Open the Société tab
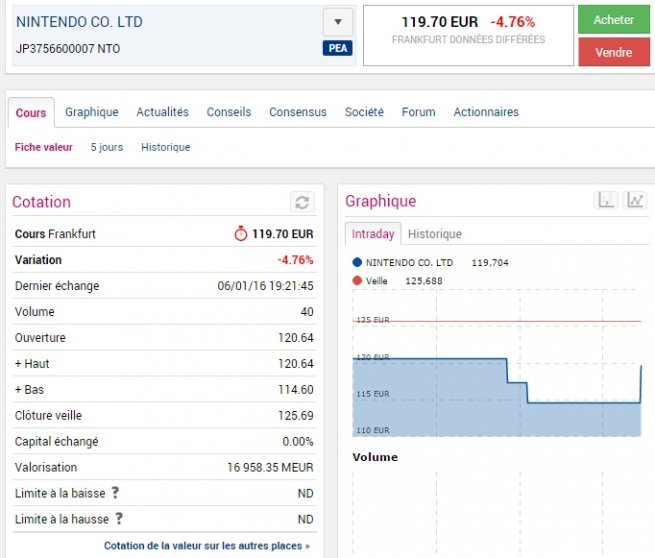Screen dimensions: 655x558 click(364, 112)
